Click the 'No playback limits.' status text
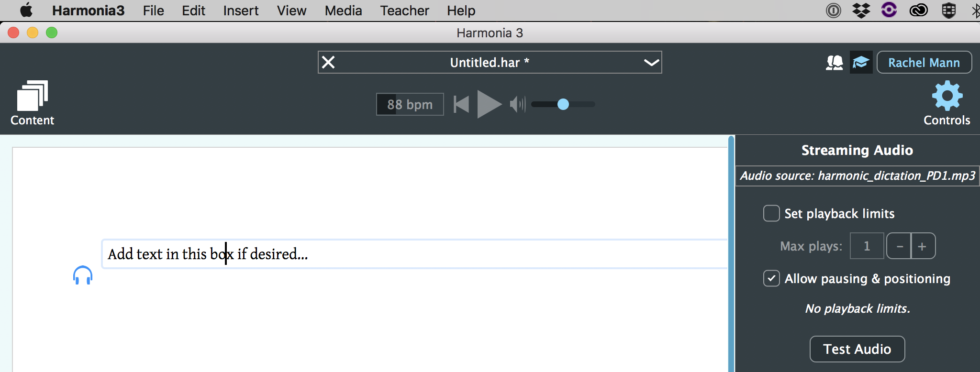The image size is (980, 372). [857, 308]
